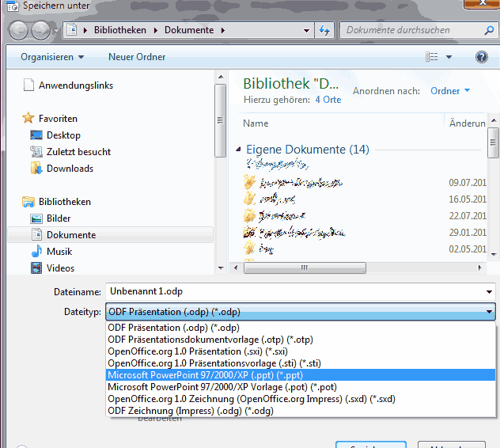Click navigation pane scrollbar up arrow
The height and width of the screenshot is (448, 500).
(221, 77)
